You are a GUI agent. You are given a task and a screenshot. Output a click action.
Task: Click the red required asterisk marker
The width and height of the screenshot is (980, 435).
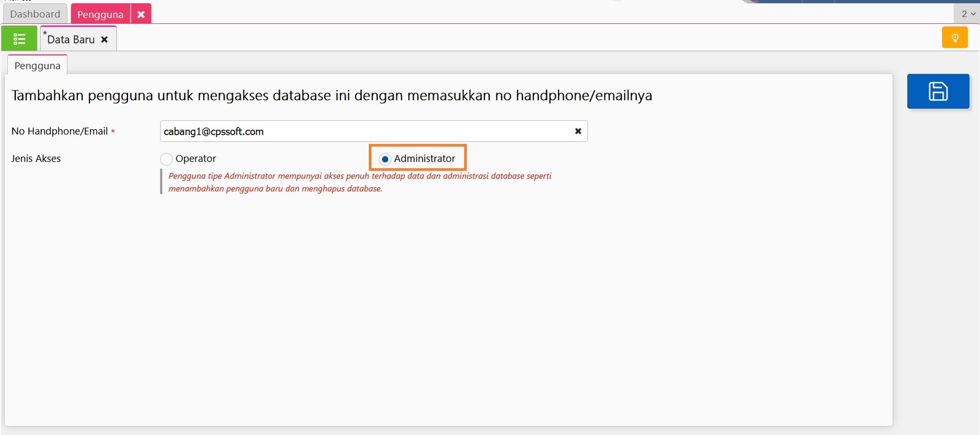coord(113,132)
